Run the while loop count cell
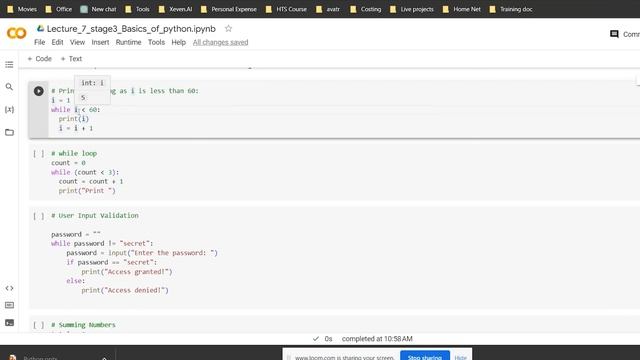The height and width of the screenshot is (360, 640). pyautogui.click(x=39, y=154)
